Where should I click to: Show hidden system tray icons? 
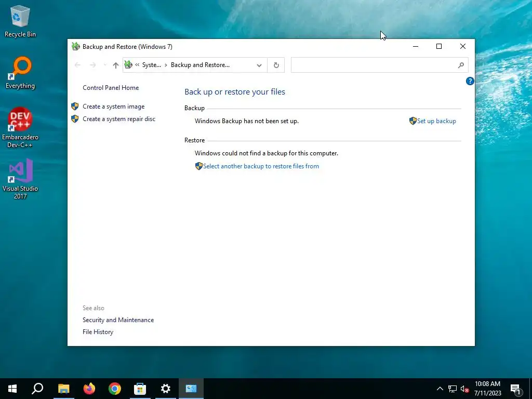(440, 389)
